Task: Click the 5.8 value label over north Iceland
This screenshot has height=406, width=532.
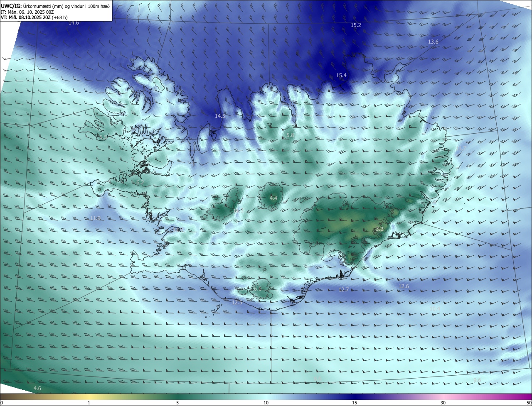Action: 291,135
